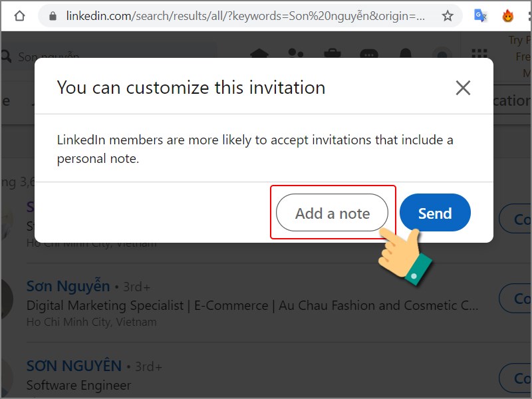Open the flame extension icon in toolbar
Screen dimensions: 532x399
(507, 15)
